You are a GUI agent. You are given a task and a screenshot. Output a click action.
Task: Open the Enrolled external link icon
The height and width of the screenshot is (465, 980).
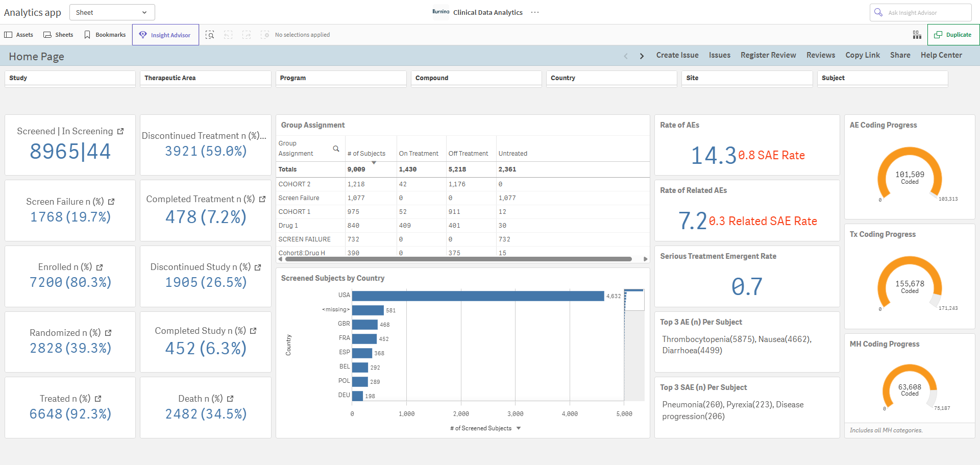click(100, 267)
